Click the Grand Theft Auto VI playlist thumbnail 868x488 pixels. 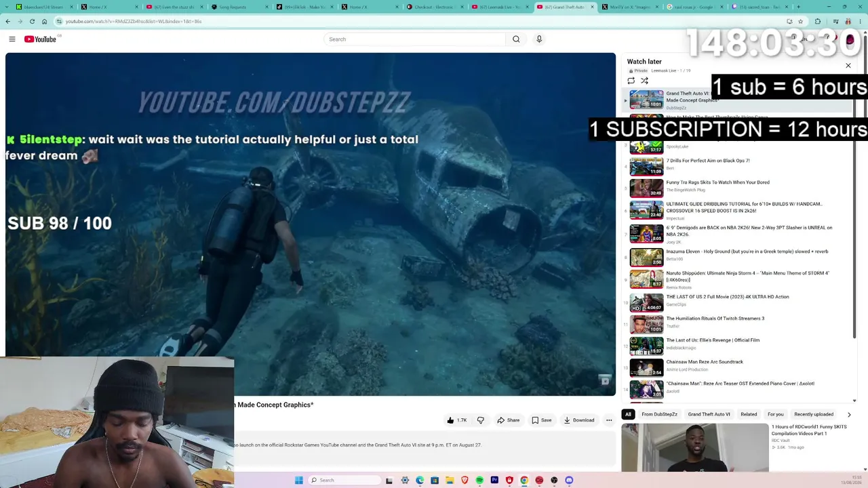(x=646, y=100)
